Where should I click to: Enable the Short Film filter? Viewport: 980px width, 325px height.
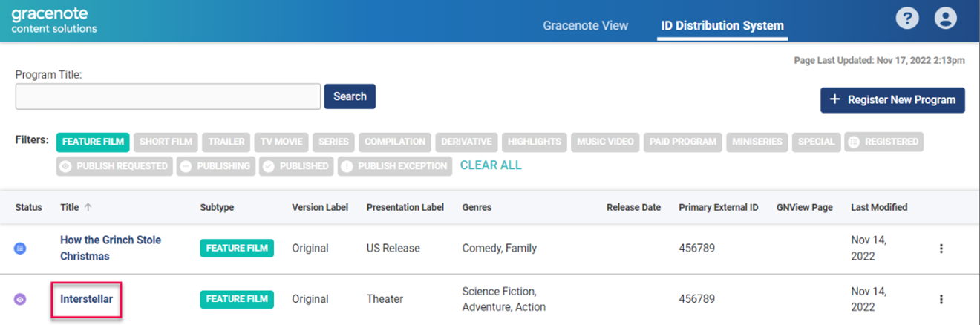coord(166,142)
